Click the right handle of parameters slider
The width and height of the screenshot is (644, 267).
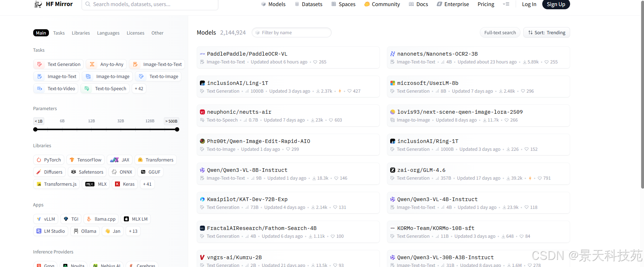[x=177, y=129]
